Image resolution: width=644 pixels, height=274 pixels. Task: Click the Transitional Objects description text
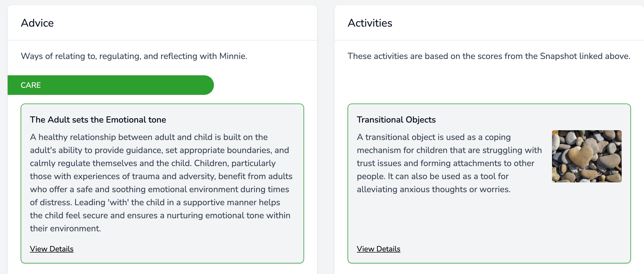(x=449, y=163)
